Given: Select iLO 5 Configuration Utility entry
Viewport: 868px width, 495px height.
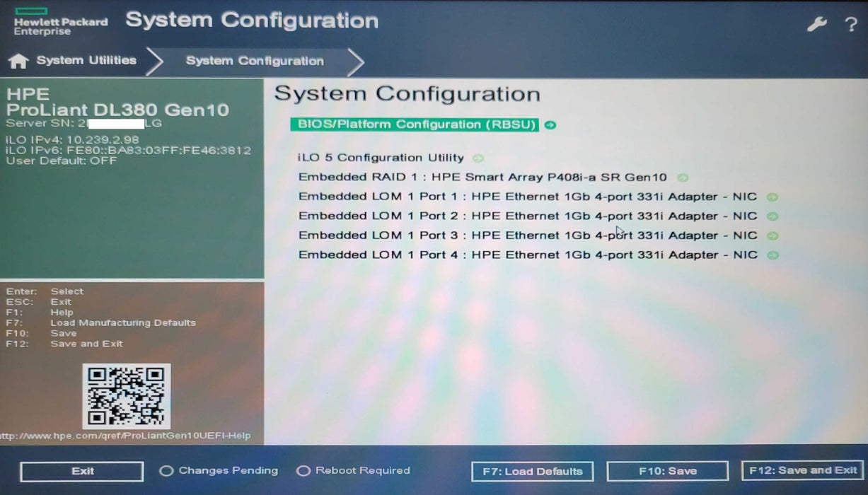Looking at the screenshot, I should tap(381, 158).
